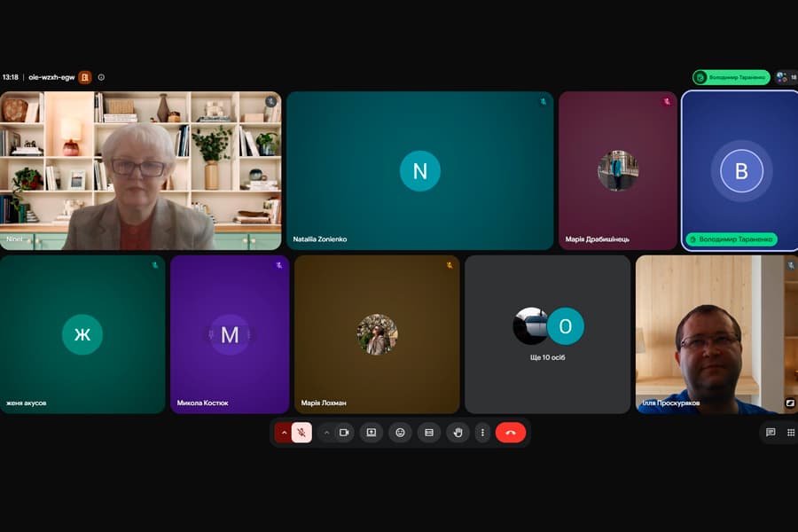Open the three-dot more options menu
The width and height of the screenshot is (798, 532).
[x=482, y=433]
